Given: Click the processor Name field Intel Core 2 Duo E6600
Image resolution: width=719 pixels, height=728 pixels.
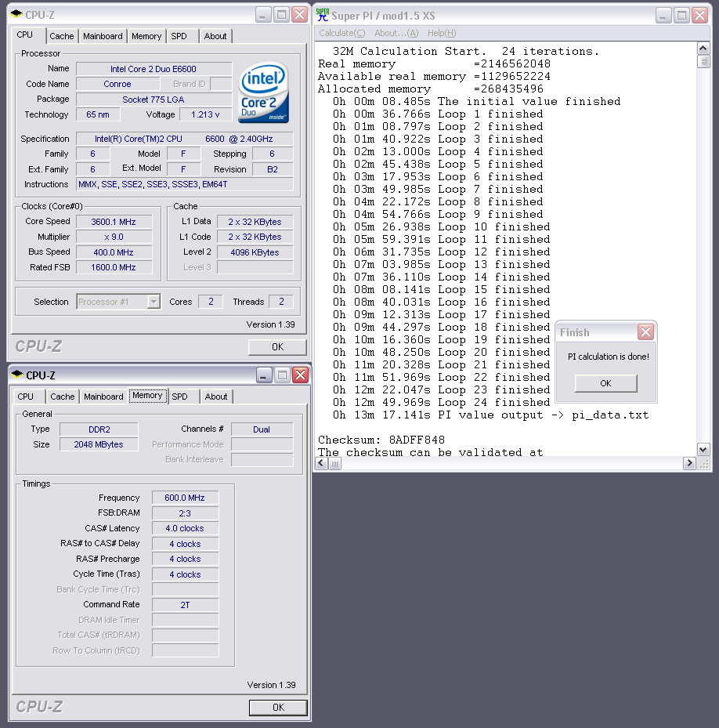Looking at the screenshot, I should (154, 69).
